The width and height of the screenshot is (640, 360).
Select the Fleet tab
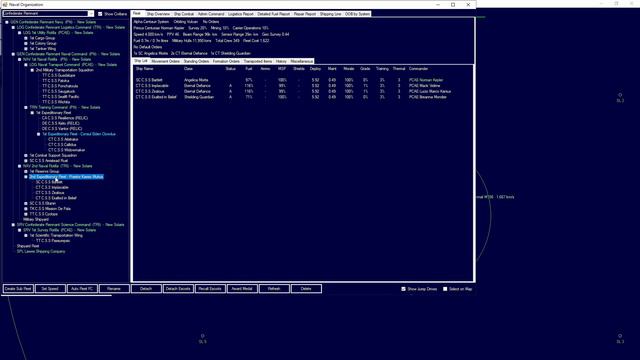[x=137, y=13]
